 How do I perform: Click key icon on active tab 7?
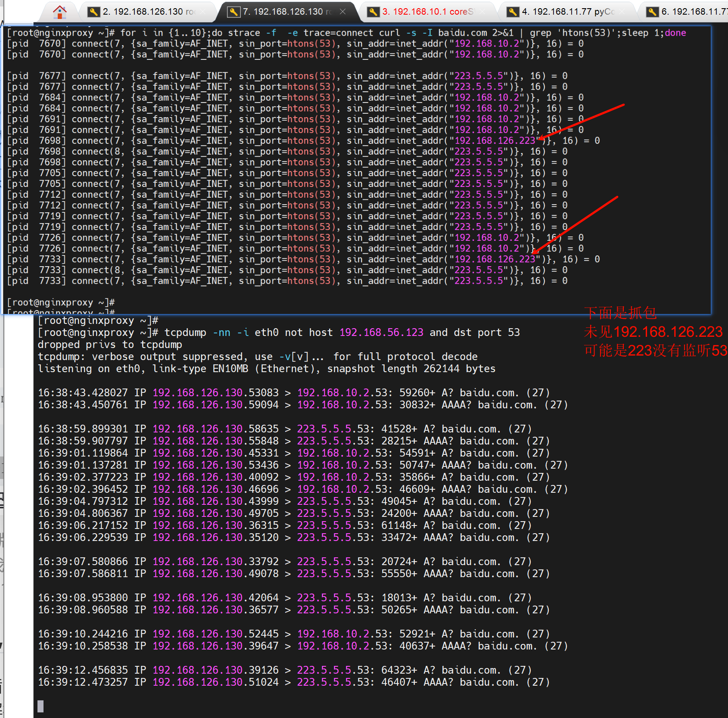tap(233, 12)
